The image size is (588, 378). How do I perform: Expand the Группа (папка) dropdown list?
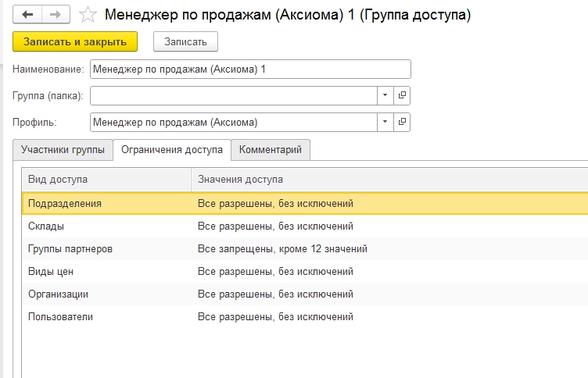click(385, 95)
